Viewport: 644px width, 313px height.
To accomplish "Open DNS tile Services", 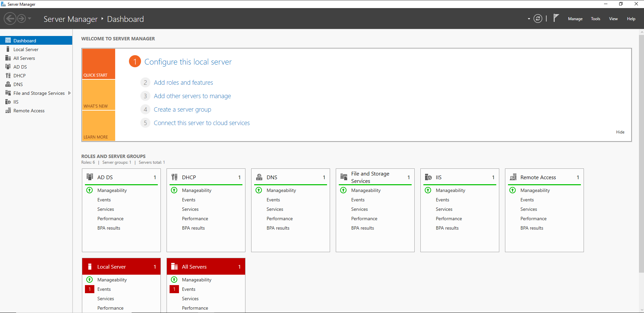I will pos(275,209).
